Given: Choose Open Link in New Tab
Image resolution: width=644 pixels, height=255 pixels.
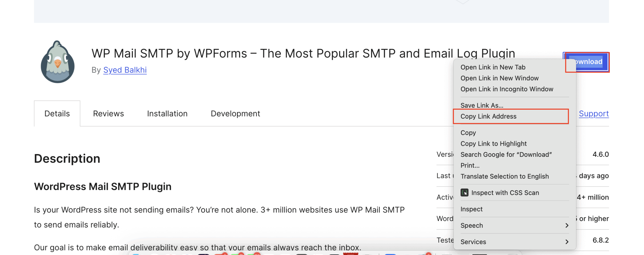Looking at the screenshot, I should pyautogui.click(x=493, y=67).
